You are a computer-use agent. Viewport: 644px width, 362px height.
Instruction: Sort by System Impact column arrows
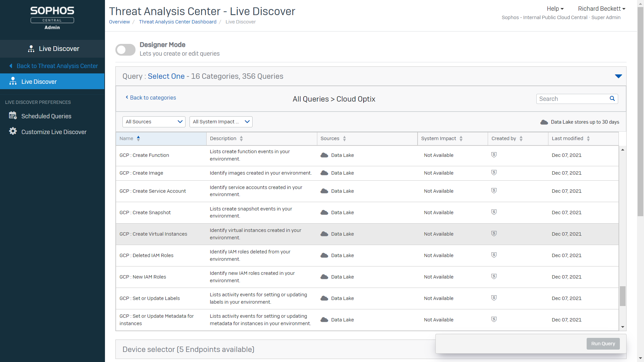[461, 138]
